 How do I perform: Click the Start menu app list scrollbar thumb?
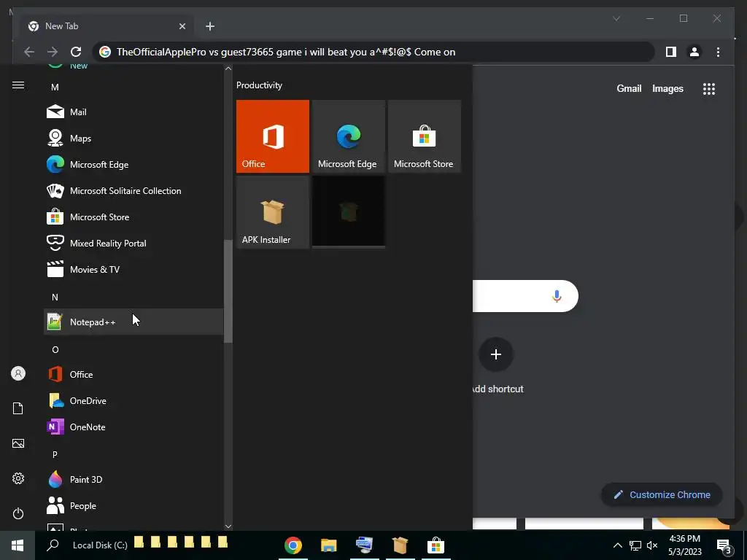(228, 291)
